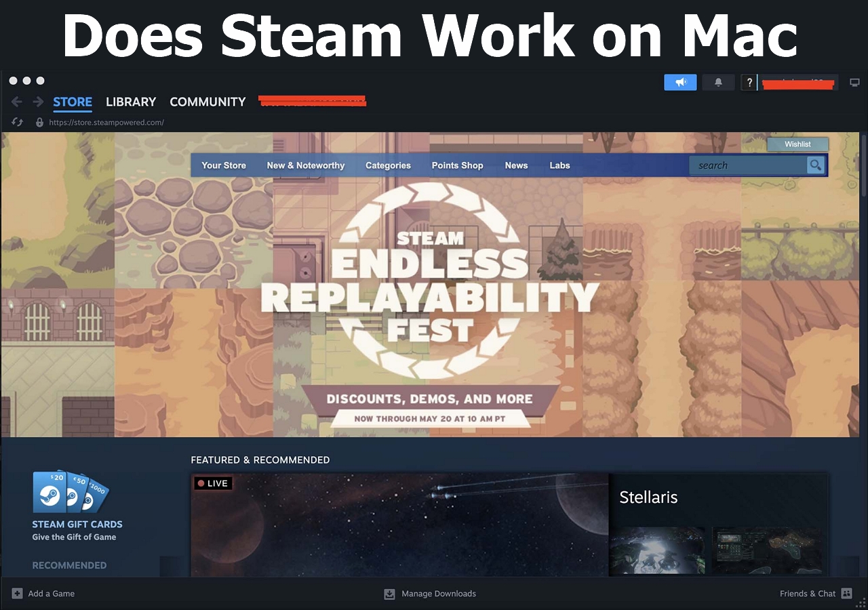868x610 pixels.
Task: Open the Steam Gift Cards link
Action: (x=77, y=524)
